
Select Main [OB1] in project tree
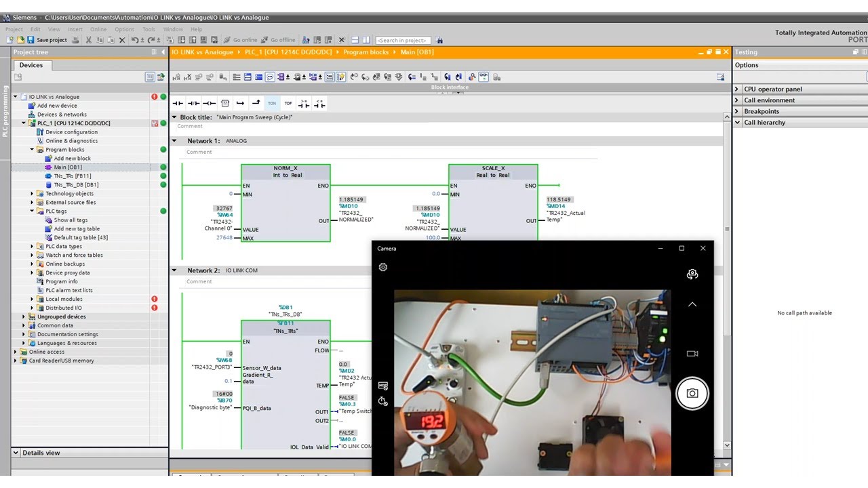click(x=68, y=167)
